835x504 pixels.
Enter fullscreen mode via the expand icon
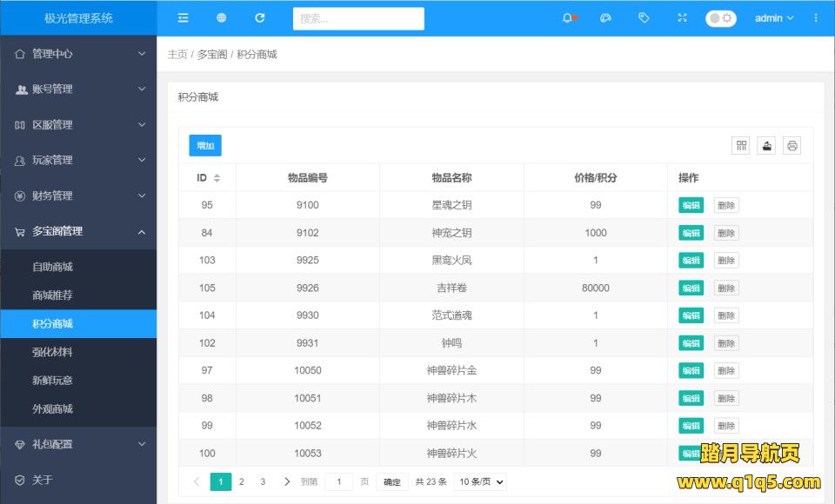tap(682, 17)
